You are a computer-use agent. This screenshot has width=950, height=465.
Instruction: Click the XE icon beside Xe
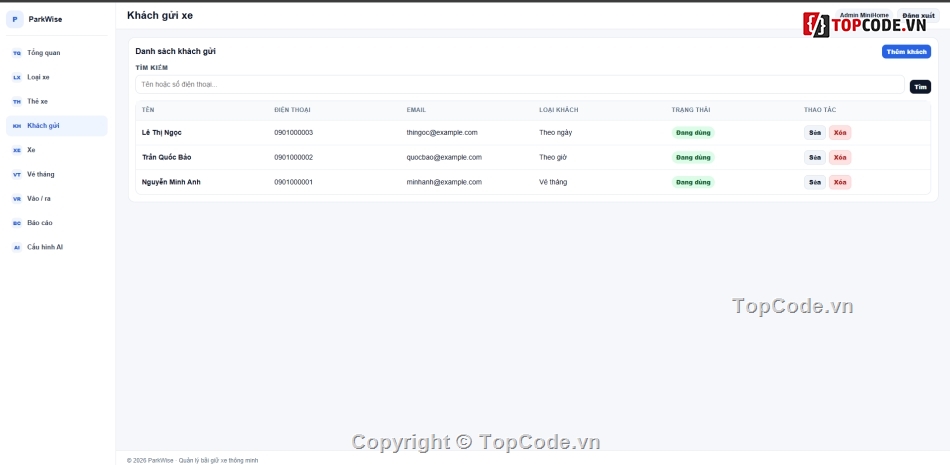(17, 150)
